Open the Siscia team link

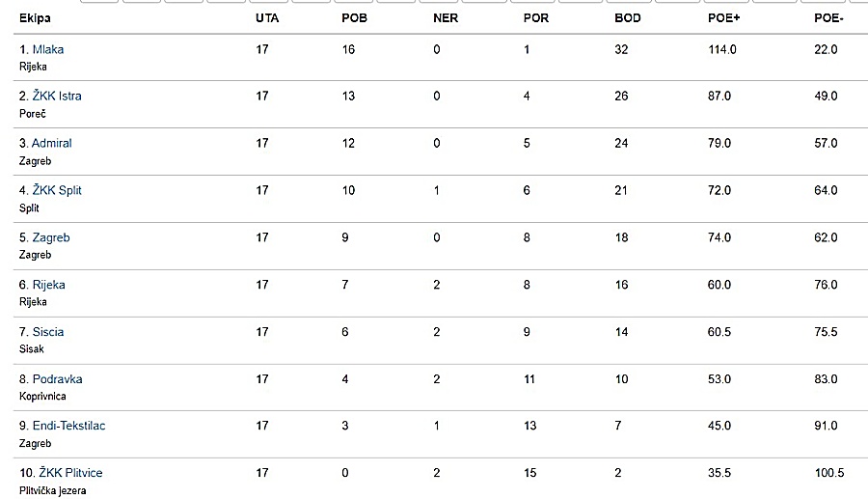coord(48,332)
